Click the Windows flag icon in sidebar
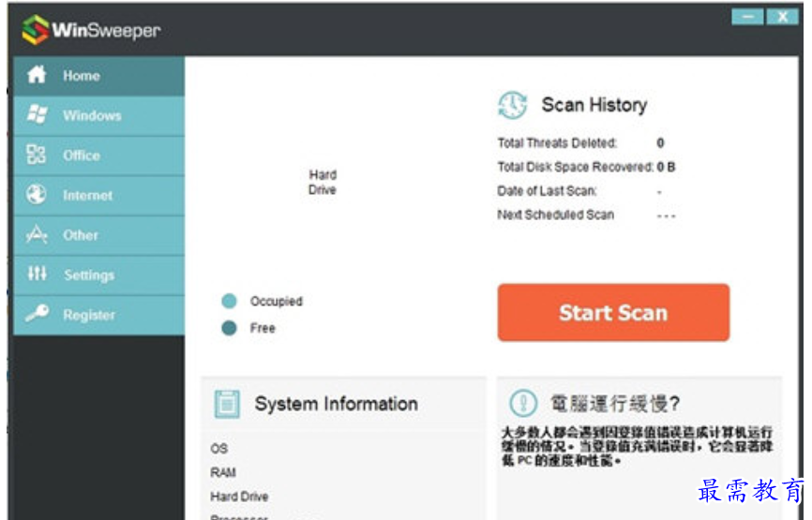 pos(37,114)
